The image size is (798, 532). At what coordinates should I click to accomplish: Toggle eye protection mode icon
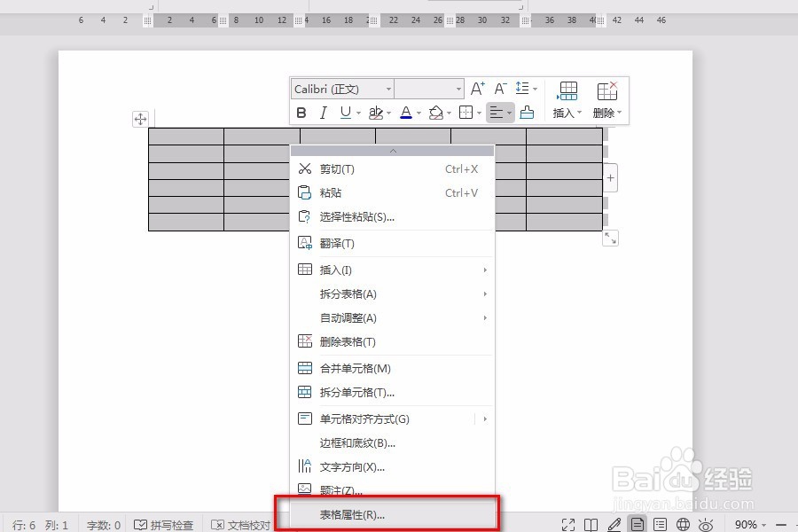pos(706,524)
